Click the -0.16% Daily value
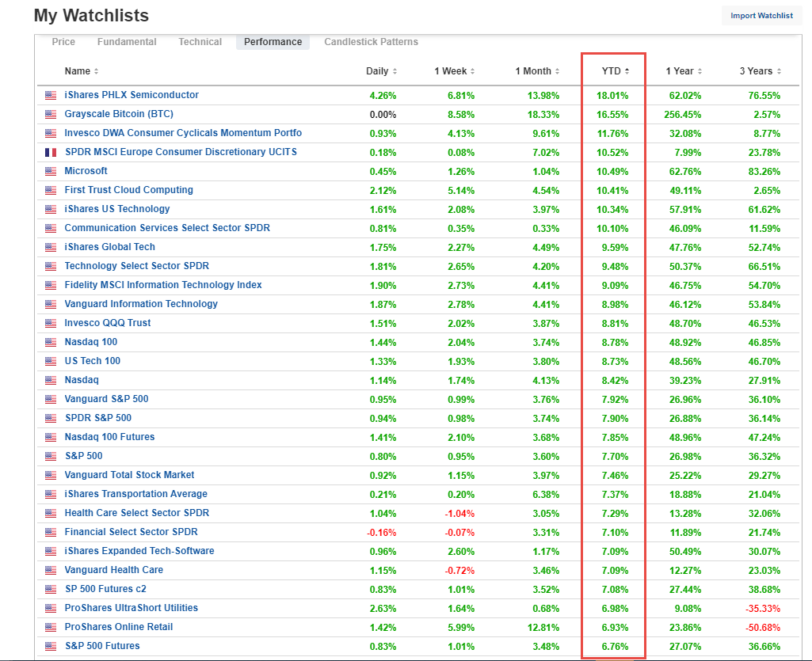This screenshot has height=661, width=812. [x=381, y=533]
